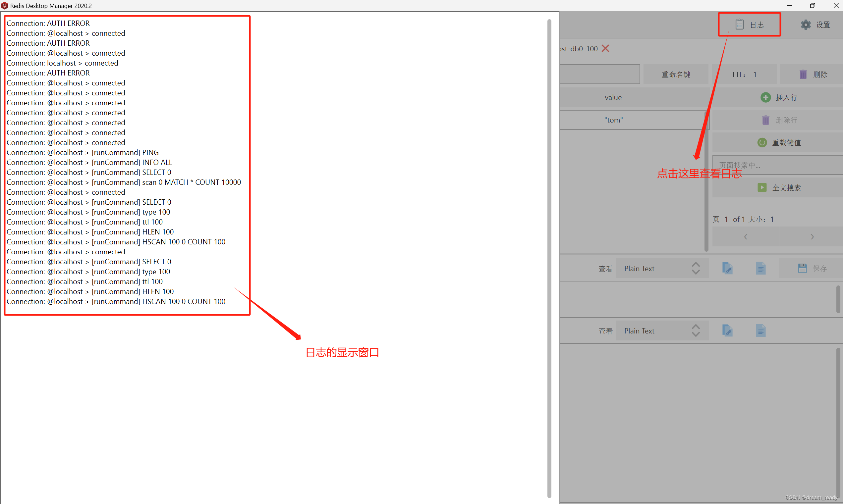Image resolution: width=843 pixels, height=504 pixels.
Task: Open 设置 settings gear
Action: (x=815, y=25)
